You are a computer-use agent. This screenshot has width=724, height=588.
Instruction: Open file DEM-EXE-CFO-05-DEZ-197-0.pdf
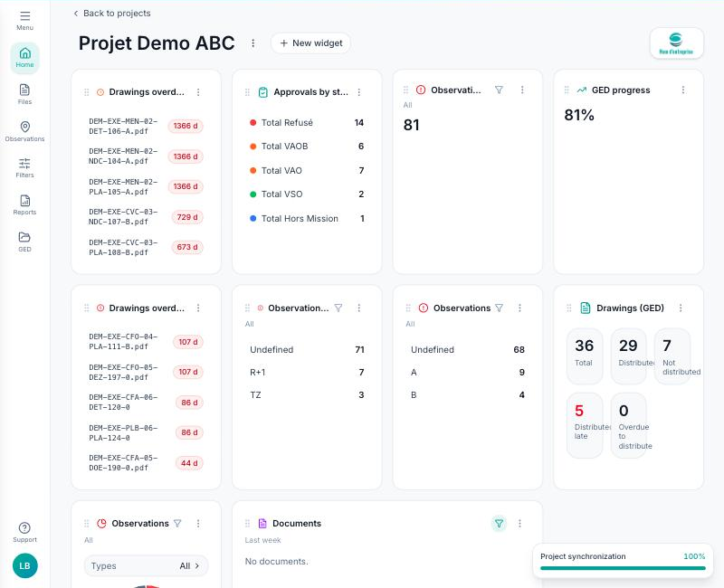(123, 372)
